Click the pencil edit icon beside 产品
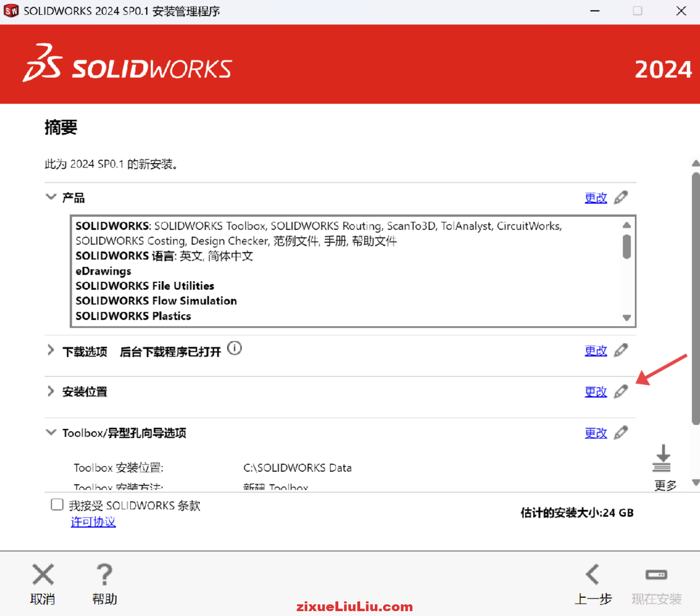700x616 pixels. point(621,197)
